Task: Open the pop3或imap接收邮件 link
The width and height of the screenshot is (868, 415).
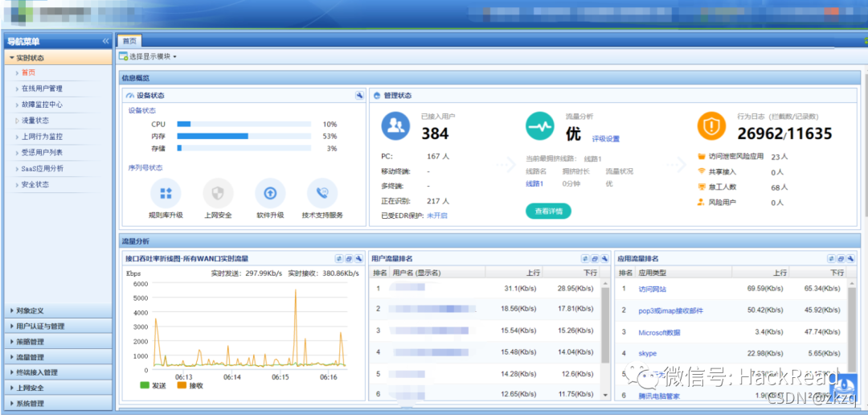Action: (x=670, y=310)
